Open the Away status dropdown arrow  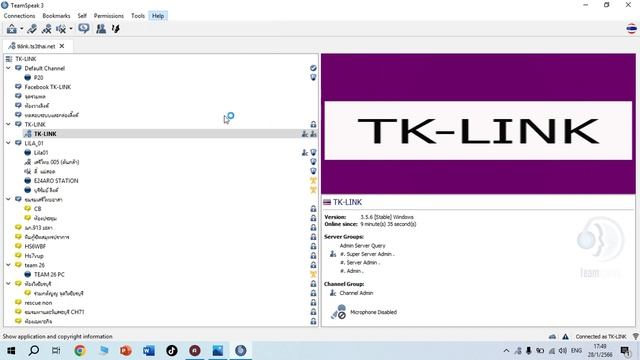coord(21,29)
